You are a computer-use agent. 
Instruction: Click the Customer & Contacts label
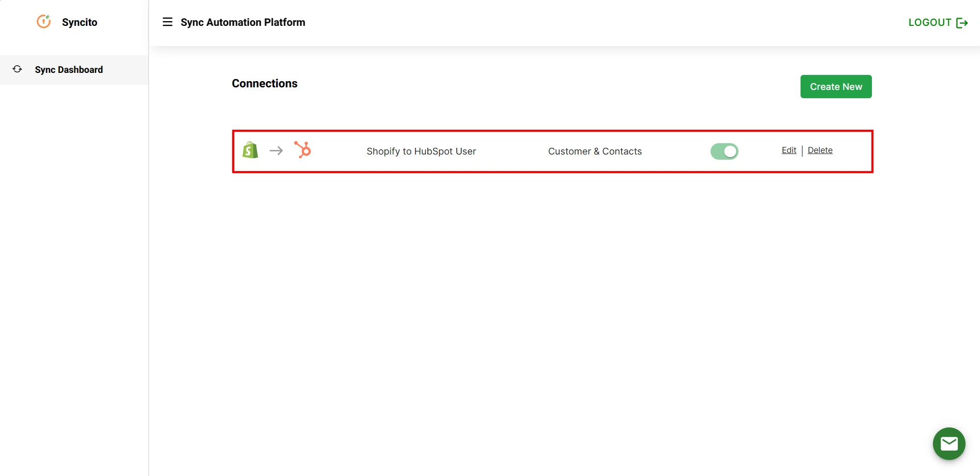pyautogui.click(x=595, y=151)
